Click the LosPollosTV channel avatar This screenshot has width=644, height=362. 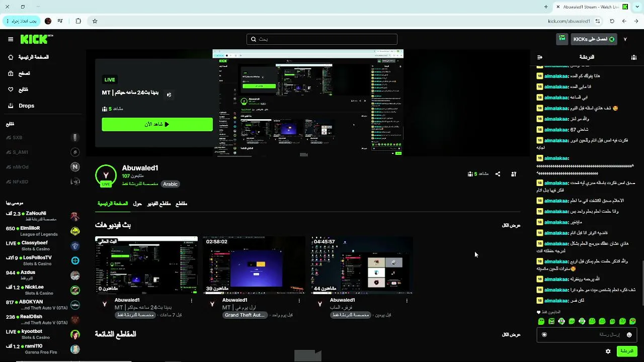click(x=75, y=260)
